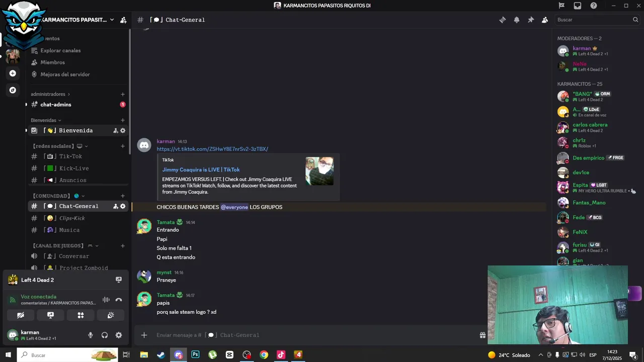Collapse the administradores category
This screenshot has width=644, height=362.
click(50, 94)
